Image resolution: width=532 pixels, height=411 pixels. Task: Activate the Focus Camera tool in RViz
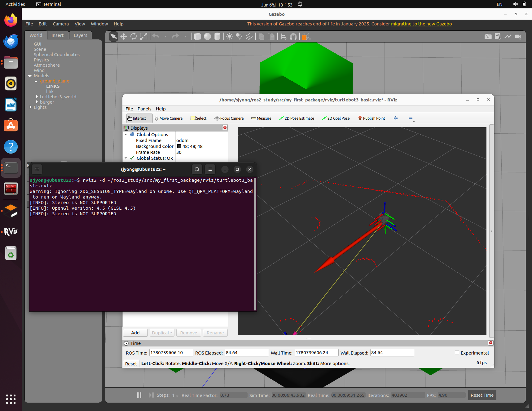click(x=229, y=118)
